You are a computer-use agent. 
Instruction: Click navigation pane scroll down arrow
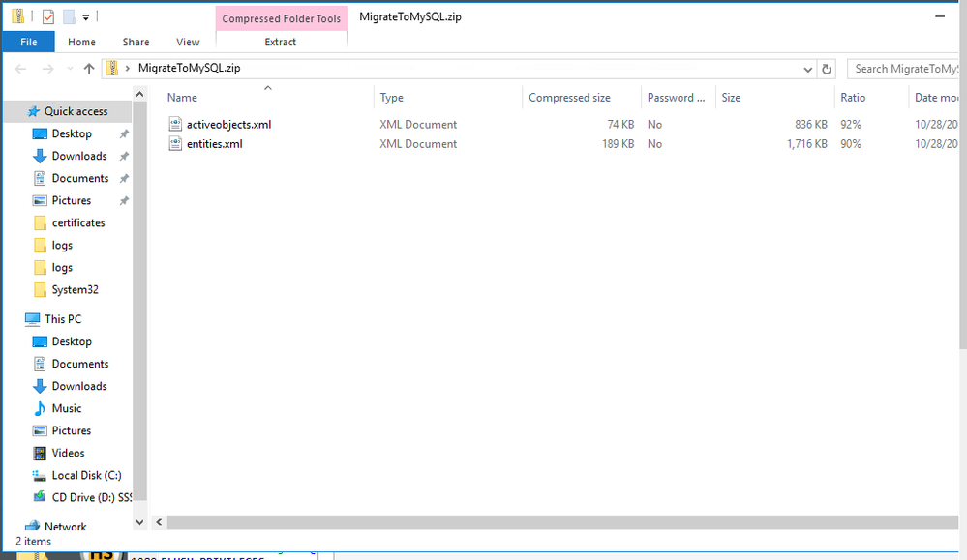(x=140, y=522)
